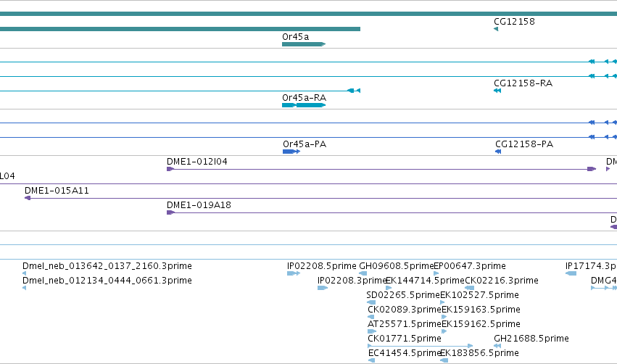Click the CK02216.3prime EST label
This screenshot has height=364, width=617.
(501, 281)
